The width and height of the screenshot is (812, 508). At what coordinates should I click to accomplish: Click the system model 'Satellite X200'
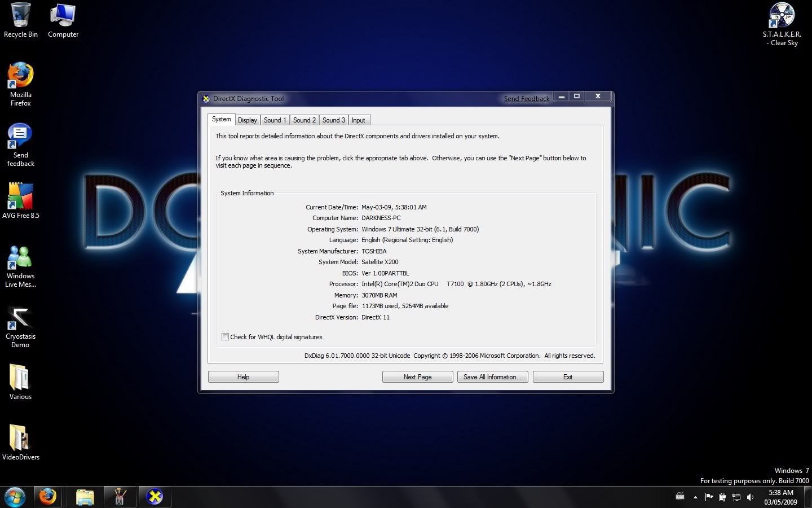coord(380,262)
